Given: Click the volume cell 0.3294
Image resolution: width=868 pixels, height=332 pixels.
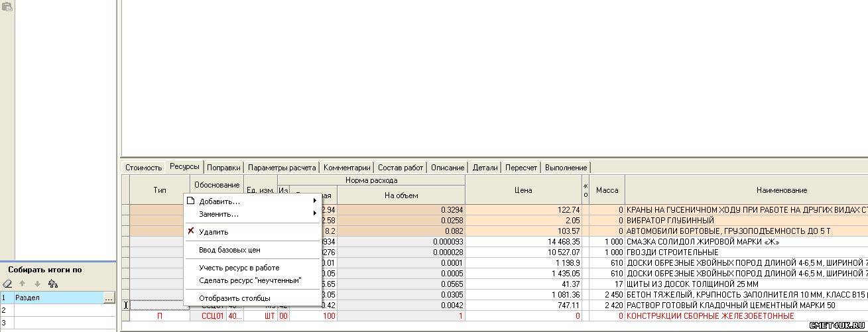Looking at the screenshot, I should pyautogui.click(x=401, y=209).
